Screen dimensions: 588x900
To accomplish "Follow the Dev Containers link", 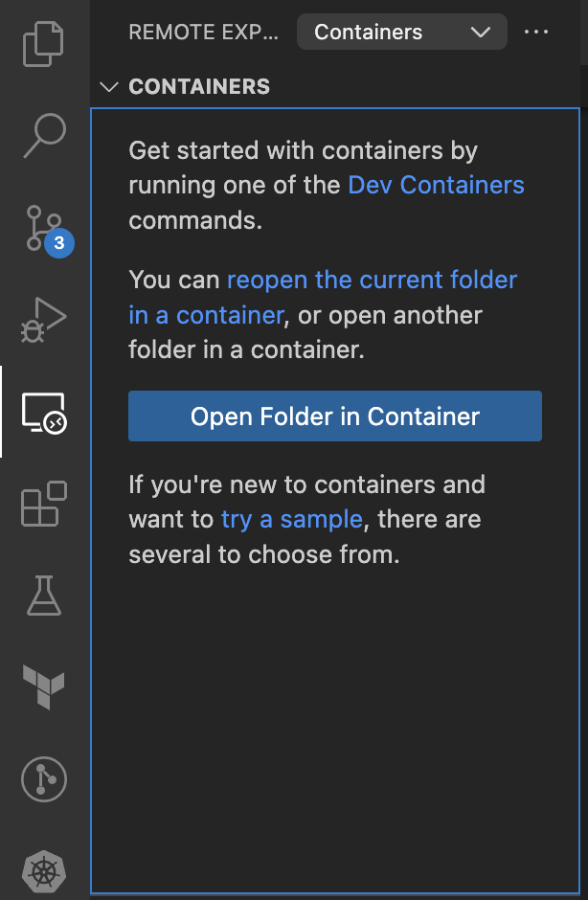I will pyautogui.click(x=436, y=185).
